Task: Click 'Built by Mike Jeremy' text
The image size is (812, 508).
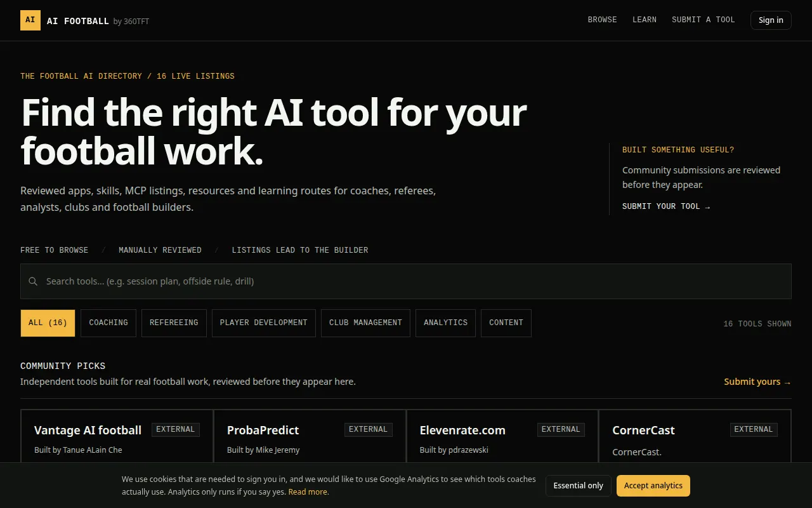Action: coord(263,450)
